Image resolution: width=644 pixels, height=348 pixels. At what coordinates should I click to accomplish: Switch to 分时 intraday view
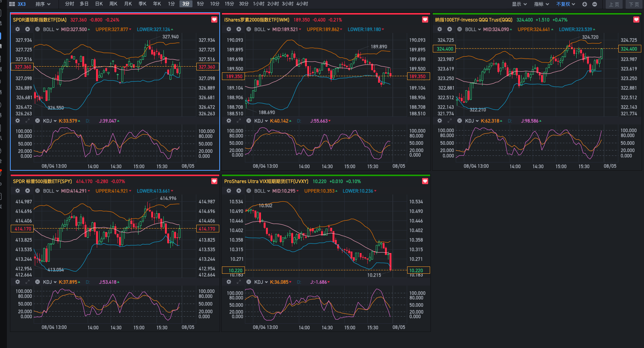click(x=70, y=4)
